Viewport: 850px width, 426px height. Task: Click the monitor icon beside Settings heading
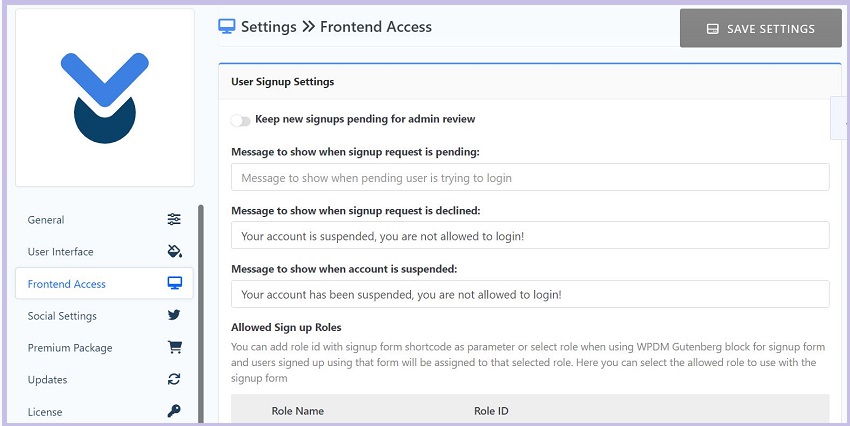pos(227,27)
